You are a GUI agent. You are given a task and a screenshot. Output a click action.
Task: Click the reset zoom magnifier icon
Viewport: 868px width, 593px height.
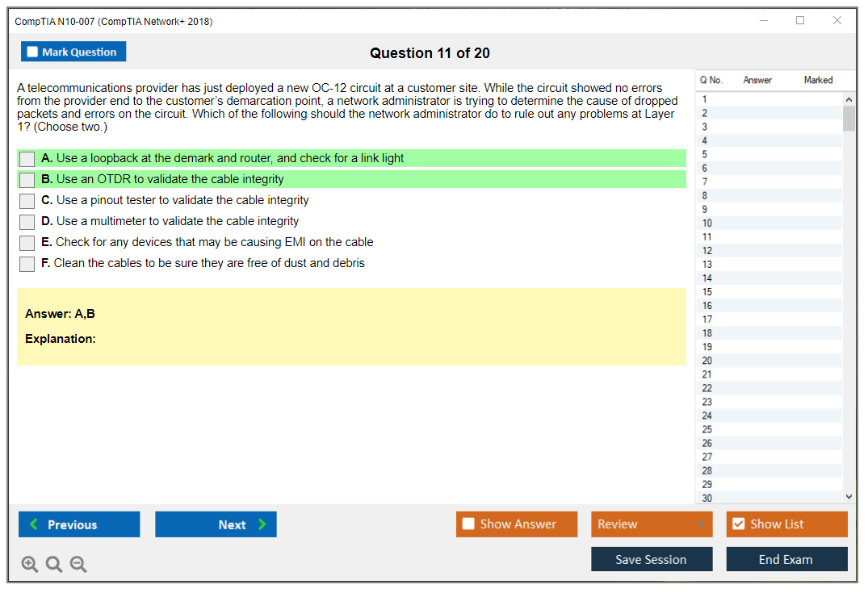54,565
